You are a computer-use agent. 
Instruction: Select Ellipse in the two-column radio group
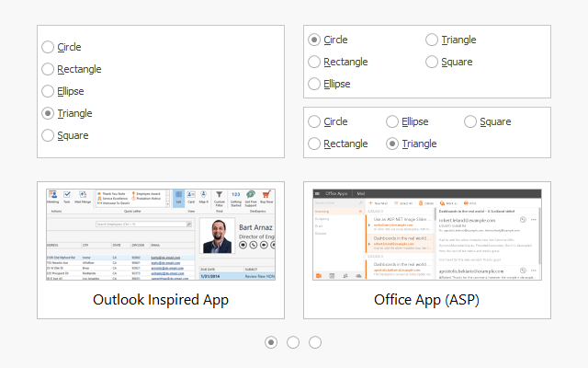[314, 84]
